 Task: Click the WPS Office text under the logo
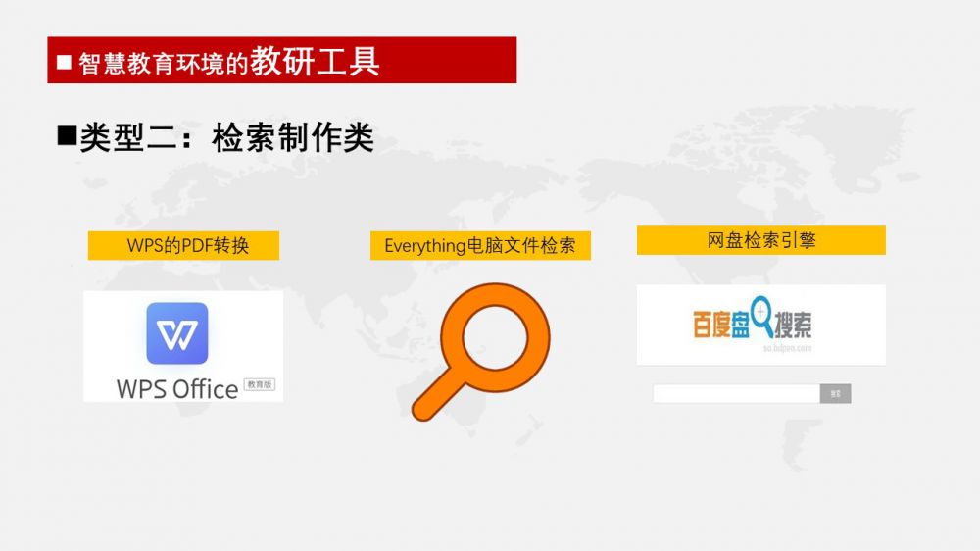coord(177,388)
